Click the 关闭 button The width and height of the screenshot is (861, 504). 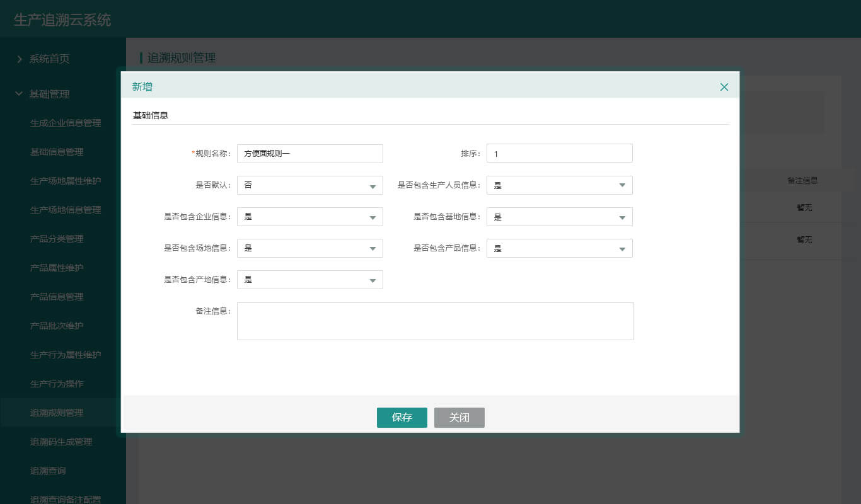[x=459, y=418]
